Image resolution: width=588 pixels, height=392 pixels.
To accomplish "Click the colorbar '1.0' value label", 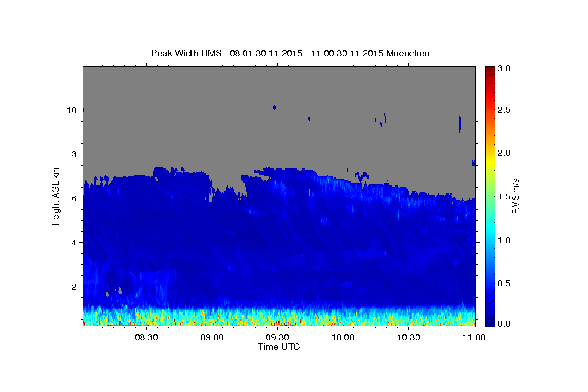I will click(x=504, y=241).
